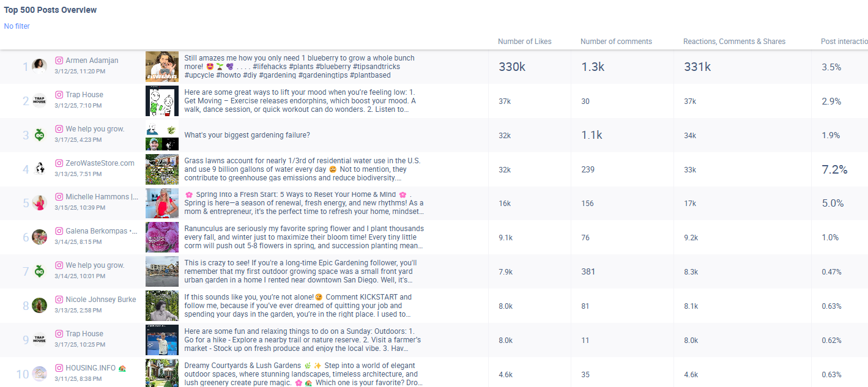Click the Instagram icon for ZeroWasteStore.com
Image resolution: width=868 pixels, height=387 pixels.
point(59,163)
